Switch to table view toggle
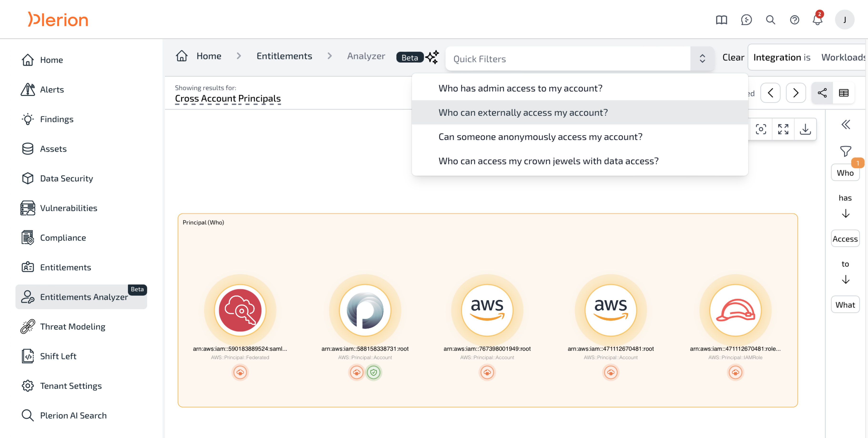Viewport: 868px width, 438px height. click(x=843, y=93)
